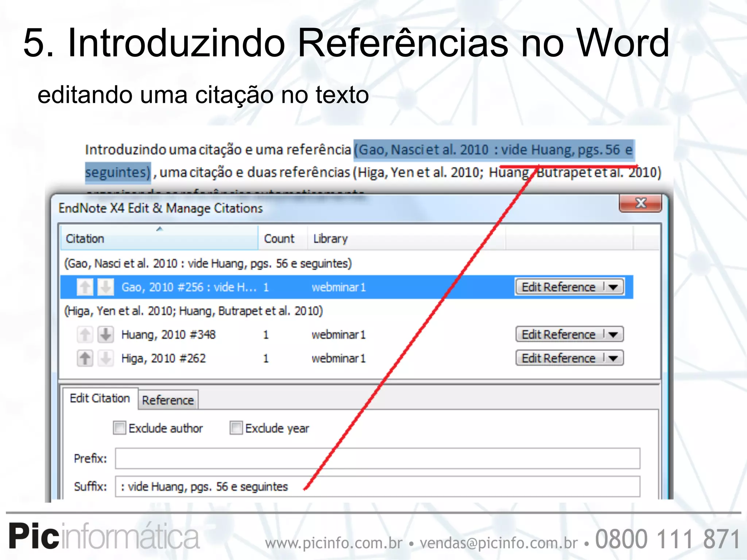This screenshot has width=747, height=560.
Task: Open dropdown arrow next to Gao's Edit Reference
Action: pyautogui.click(x=614, y=287)
